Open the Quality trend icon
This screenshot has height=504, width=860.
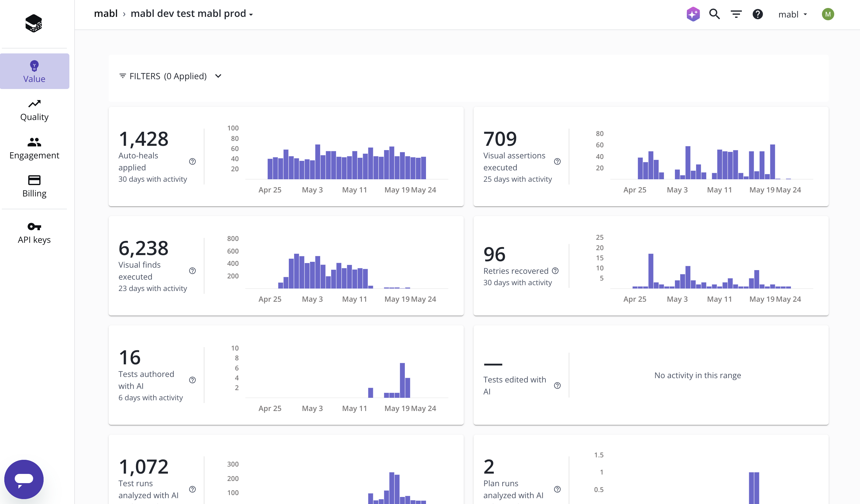click(x=34, y=103)
